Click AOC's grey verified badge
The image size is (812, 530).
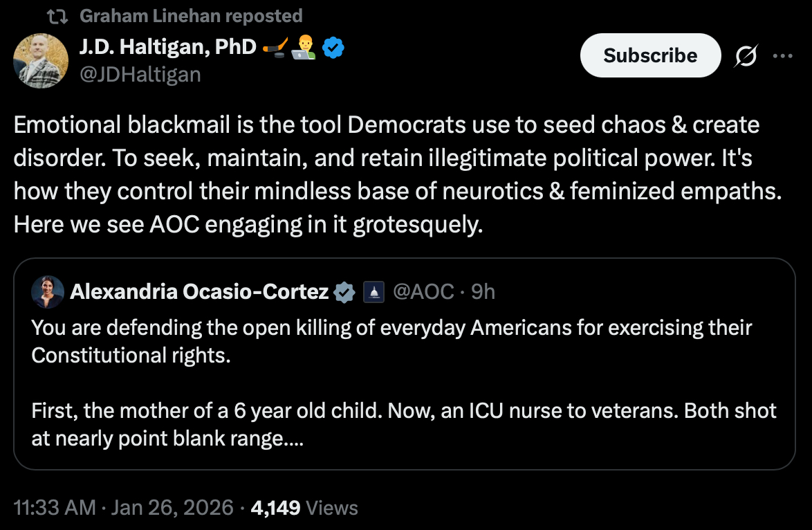(345, 293)
